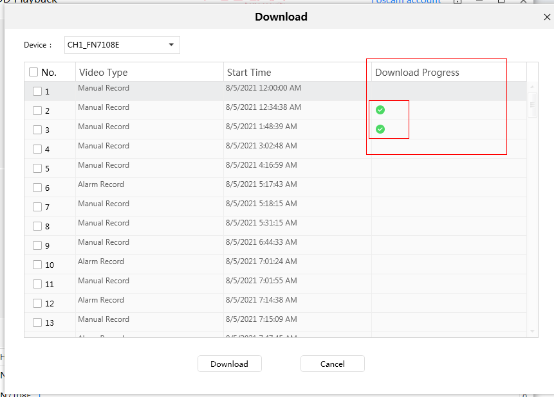This screenshot has width=554, height=398.
Task: Select start time 8/5/2021 5:18:15 AM
Action: click(261, 203)
